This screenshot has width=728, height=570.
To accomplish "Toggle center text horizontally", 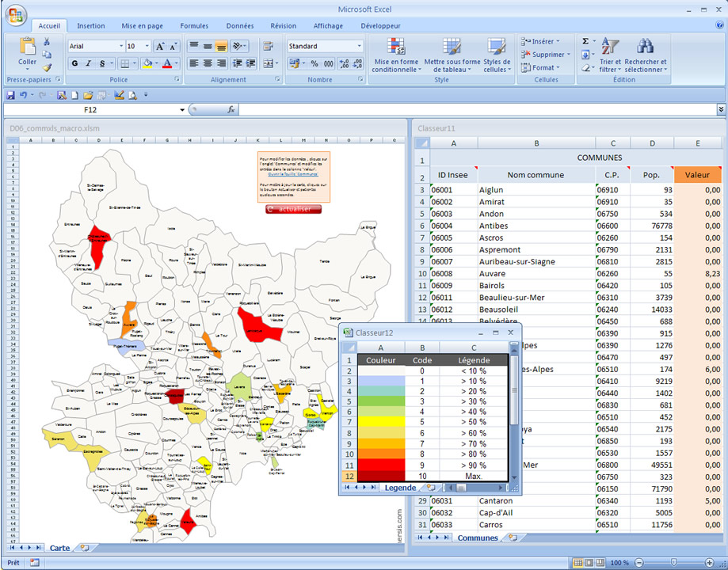I will [208, 63].
